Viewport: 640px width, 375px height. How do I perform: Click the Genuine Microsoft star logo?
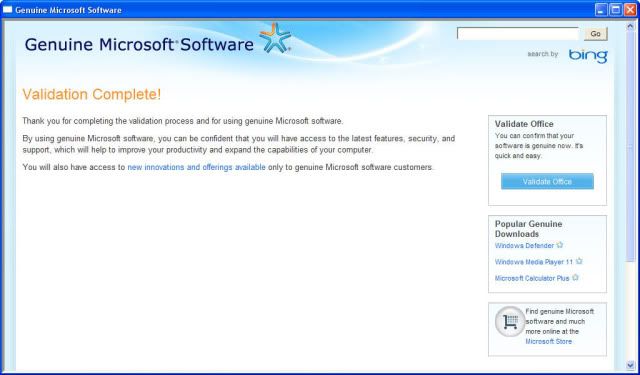[x=276, y=38]
